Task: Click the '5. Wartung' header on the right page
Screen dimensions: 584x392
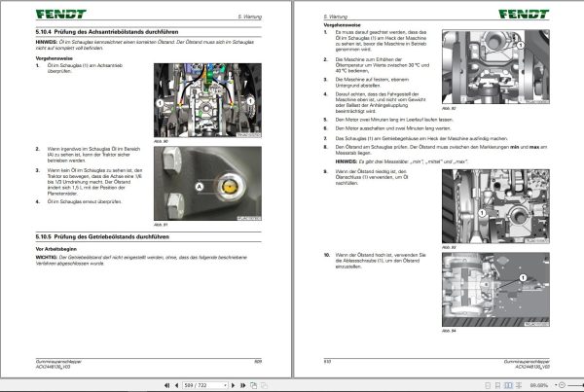Action: coord(335,17)
